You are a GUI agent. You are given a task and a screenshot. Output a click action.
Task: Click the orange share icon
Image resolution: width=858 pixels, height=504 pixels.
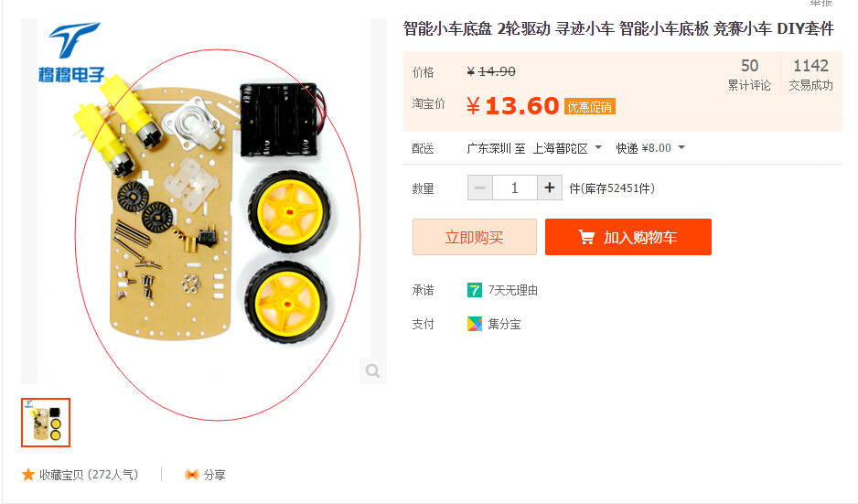pos(191,475)
